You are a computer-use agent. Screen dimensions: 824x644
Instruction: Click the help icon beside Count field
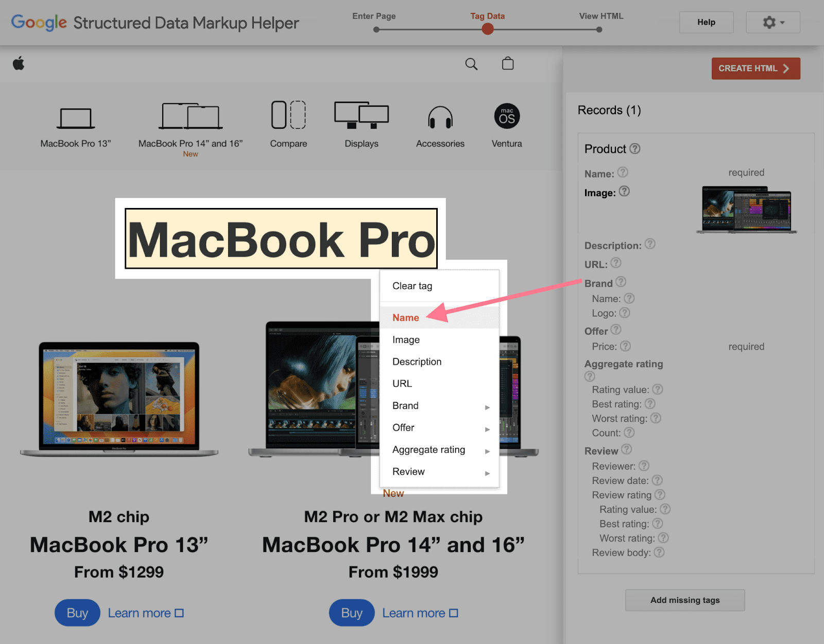pos(629,433)
